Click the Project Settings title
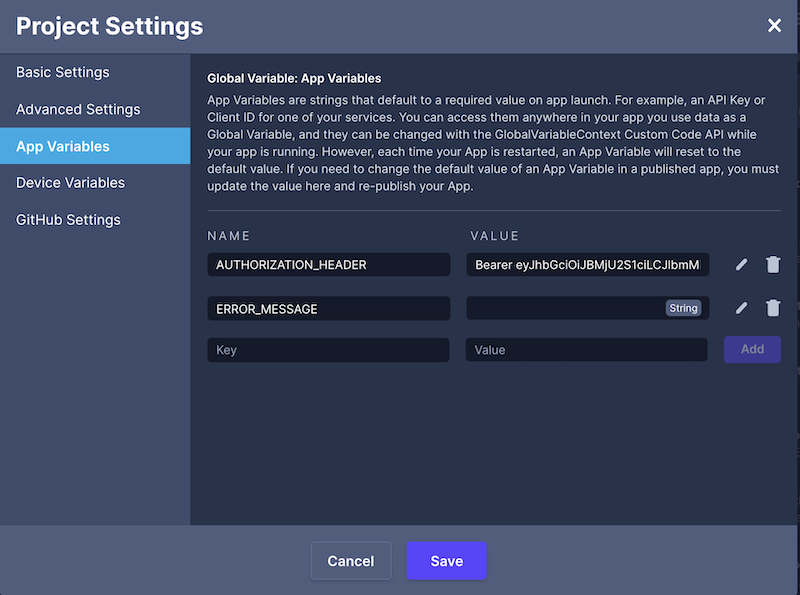800x595 pixels. [x=109, y=27]
